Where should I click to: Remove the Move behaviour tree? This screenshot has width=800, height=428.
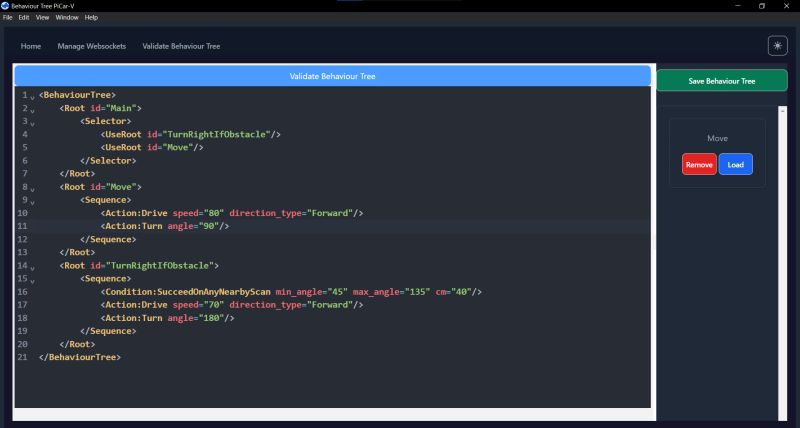click(699, 164)
